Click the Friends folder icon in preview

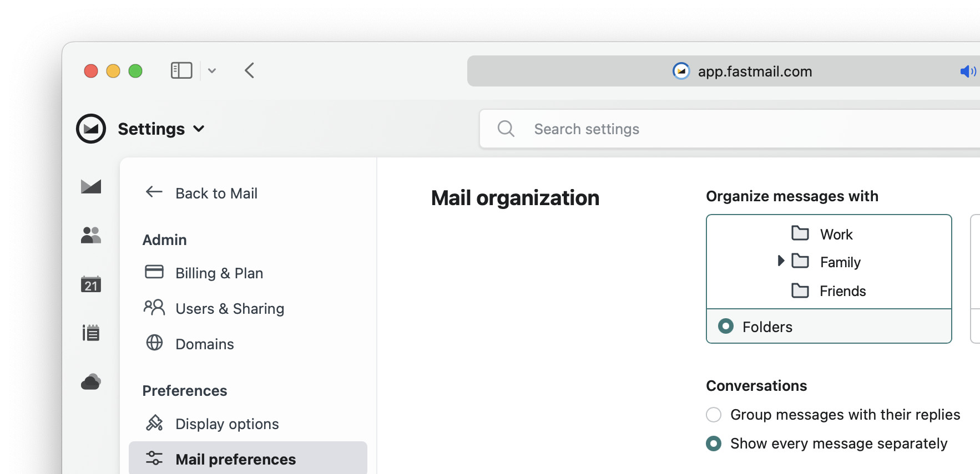800,290
